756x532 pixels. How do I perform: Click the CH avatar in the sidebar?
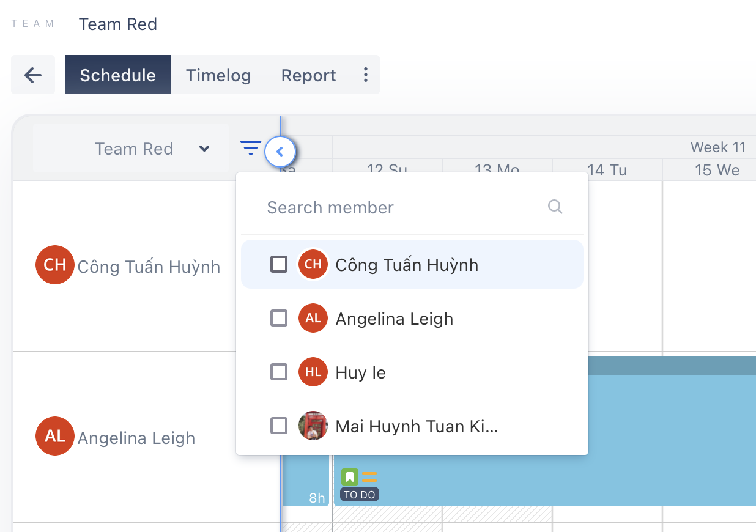tap(55, 265)
